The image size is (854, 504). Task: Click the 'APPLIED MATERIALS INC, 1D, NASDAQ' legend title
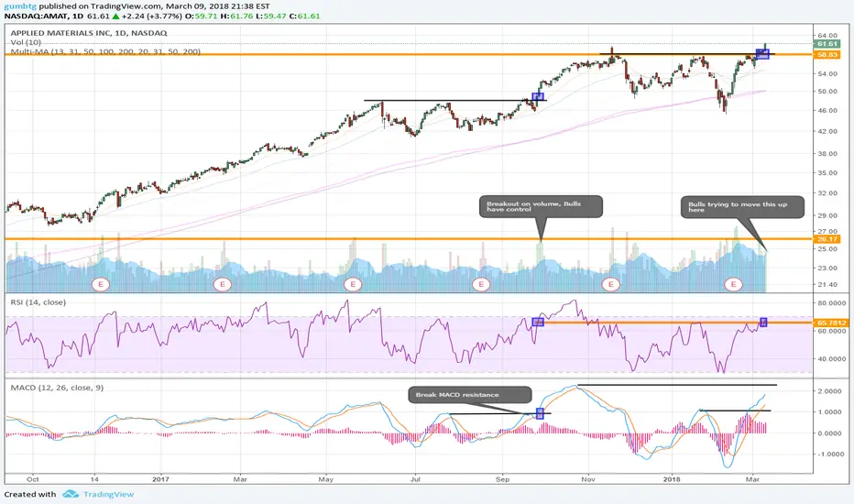click(x=89, y=33)
